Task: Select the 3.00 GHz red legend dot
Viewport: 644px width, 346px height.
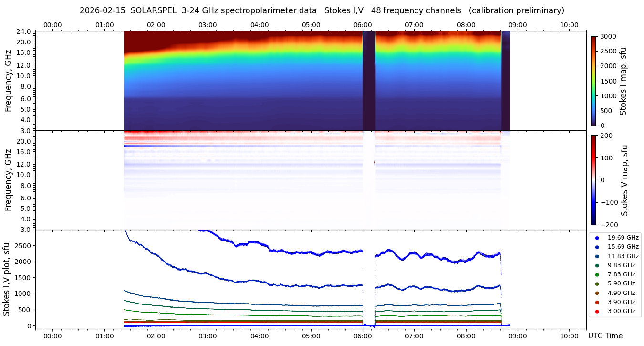Action: 597,311
